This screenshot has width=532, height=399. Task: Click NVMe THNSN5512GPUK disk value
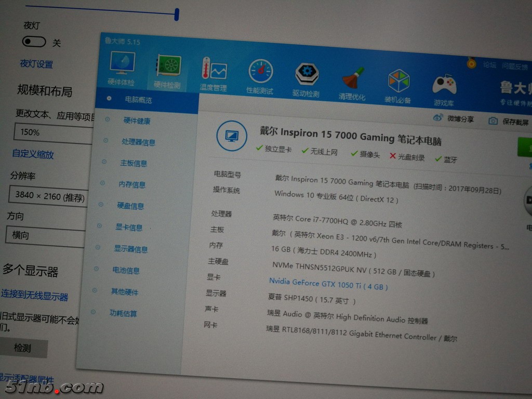(353, 270)
